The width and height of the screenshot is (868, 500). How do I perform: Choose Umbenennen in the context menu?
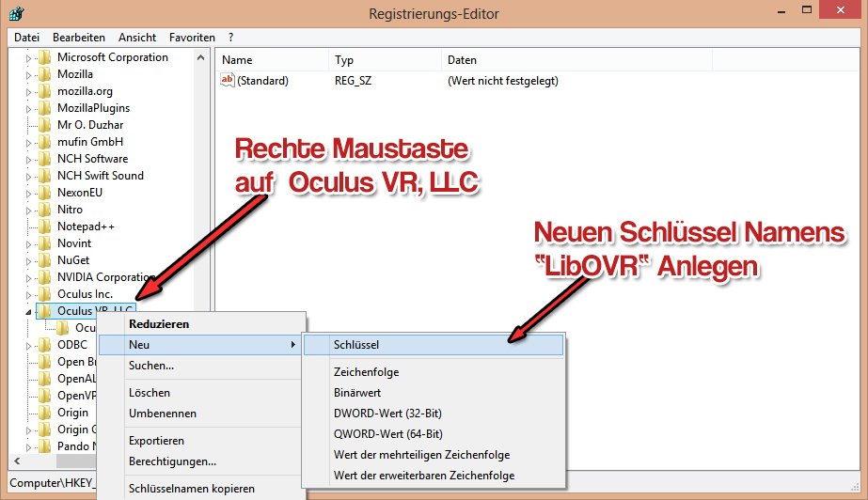200,414
